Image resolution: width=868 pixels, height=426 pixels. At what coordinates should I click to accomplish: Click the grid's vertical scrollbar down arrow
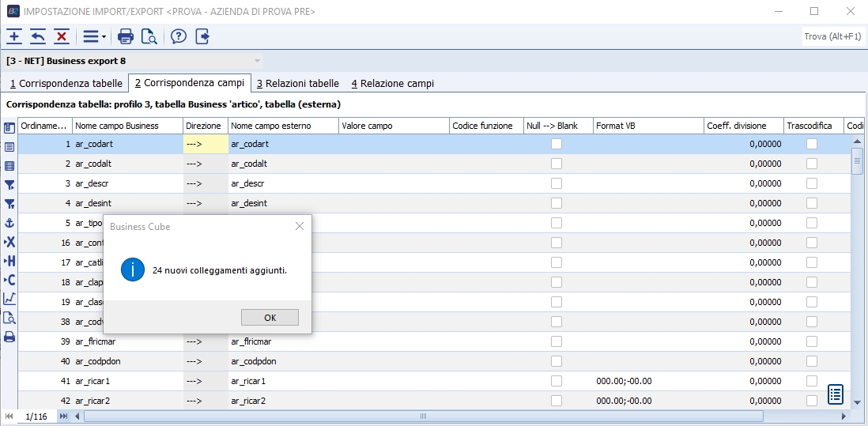[x=857, y=402]
